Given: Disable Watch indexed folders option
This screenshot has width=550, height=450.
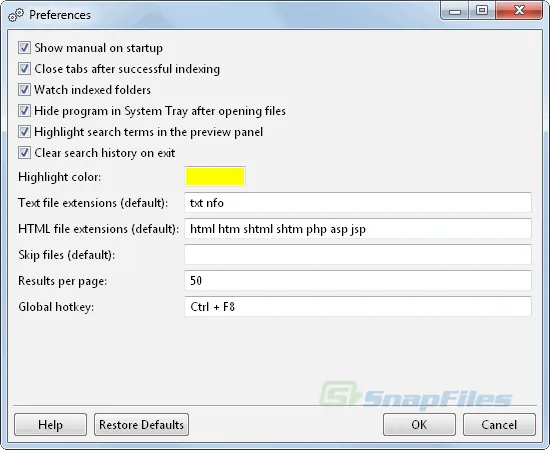Looking at the screenshot, I should click(24, 90).
